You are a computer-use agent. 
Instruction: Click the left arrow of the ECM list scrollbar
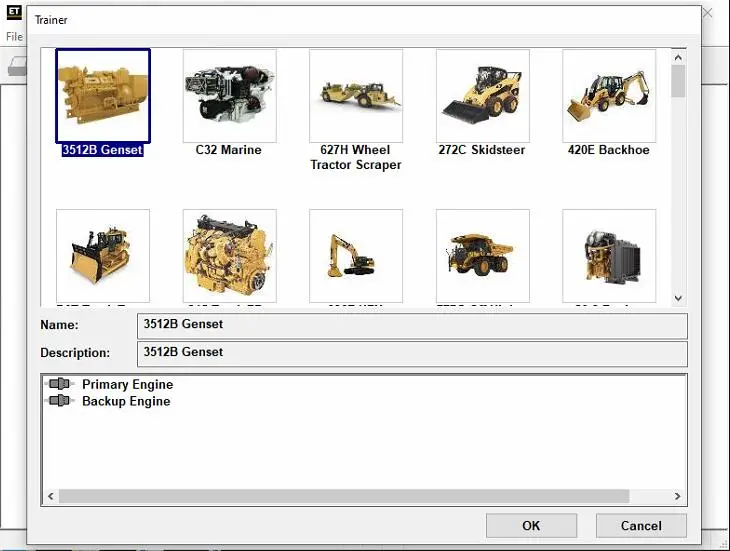pos(51,496)
